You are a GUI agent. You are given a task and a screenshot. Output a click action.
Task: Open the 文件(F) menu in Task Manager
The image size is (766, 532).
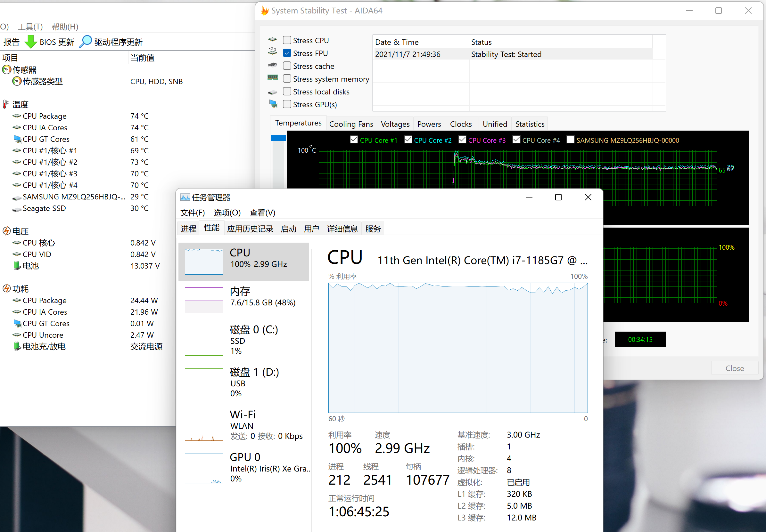click(x=192, y=213)
